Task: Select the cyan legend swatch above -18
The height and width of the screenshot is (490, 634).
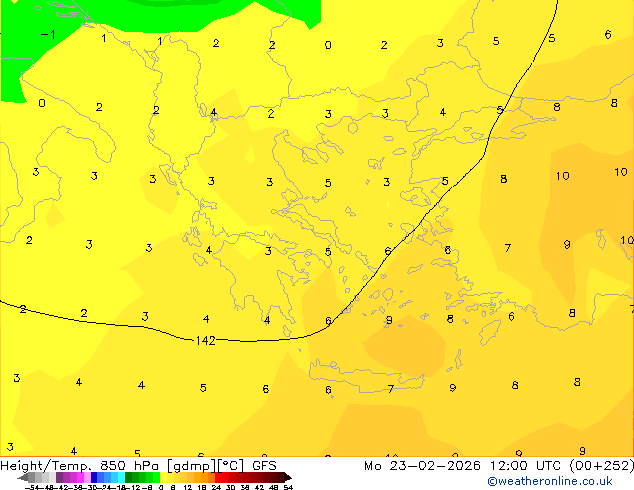Action: 121,477
